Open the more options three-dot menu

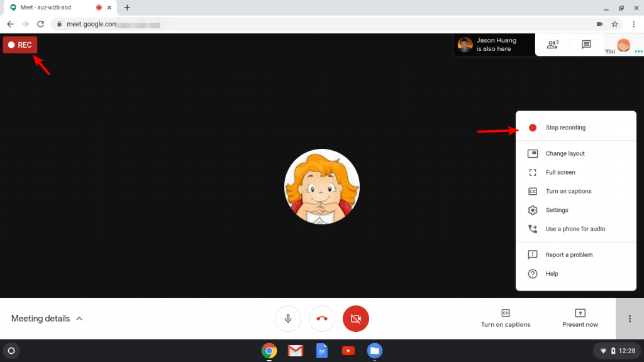click(630, 319)
